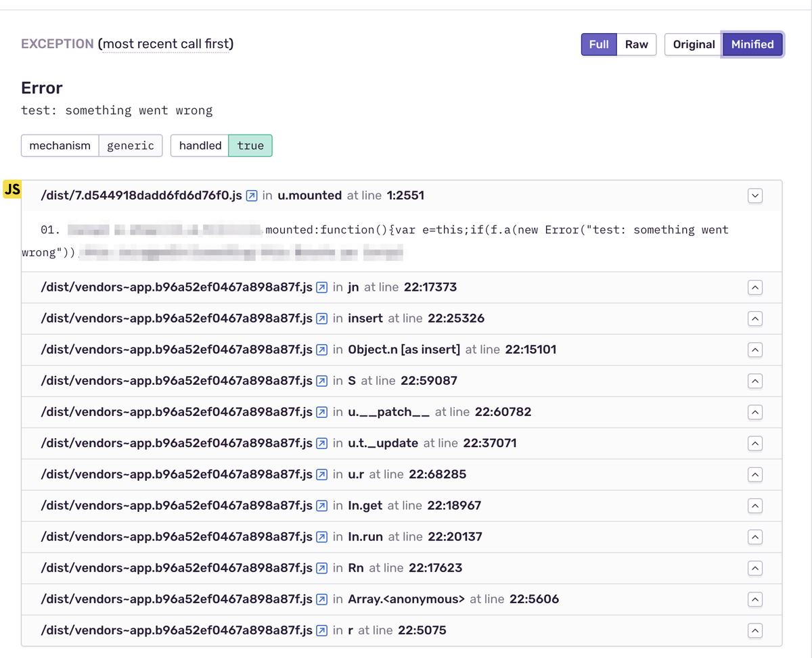Click the 'most recent call first' label
812x658 pixels.
click(x=166, y=45)
